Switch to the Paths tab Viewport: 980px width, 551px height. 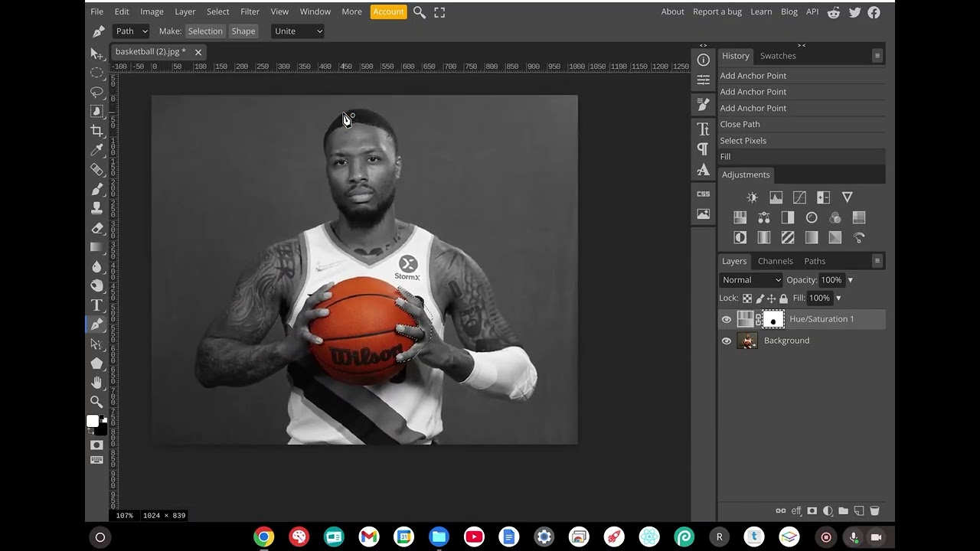[815, 261]
